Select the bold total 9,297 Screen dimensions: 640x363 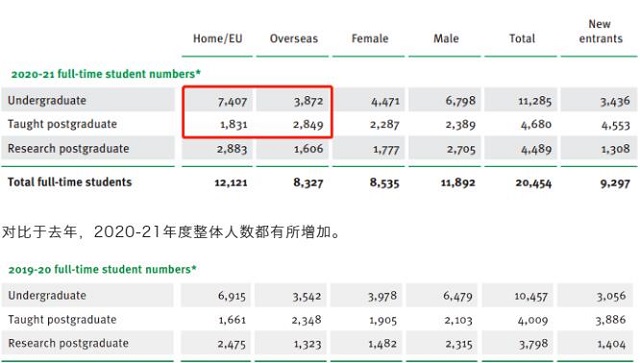615,183
